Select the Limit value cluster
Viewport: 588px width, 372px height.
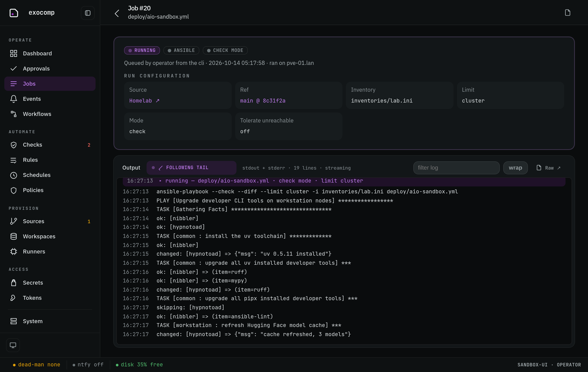473,101
